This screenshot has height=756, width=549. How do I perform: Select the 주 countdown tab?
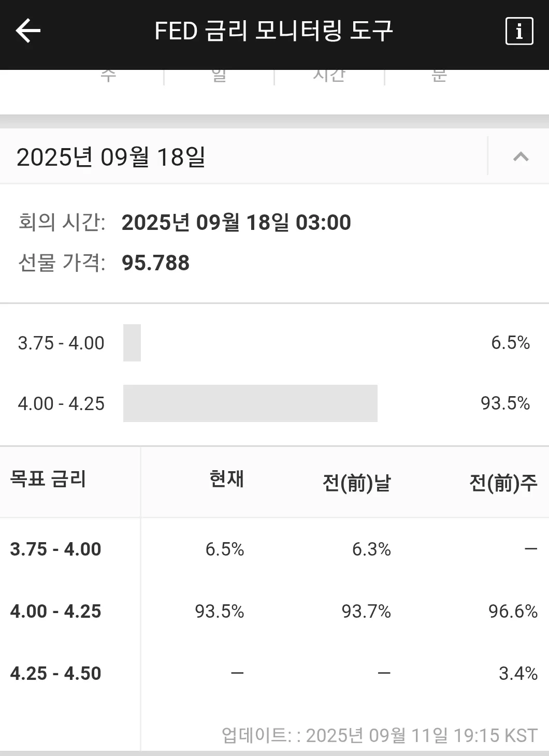tap(108, 76)
